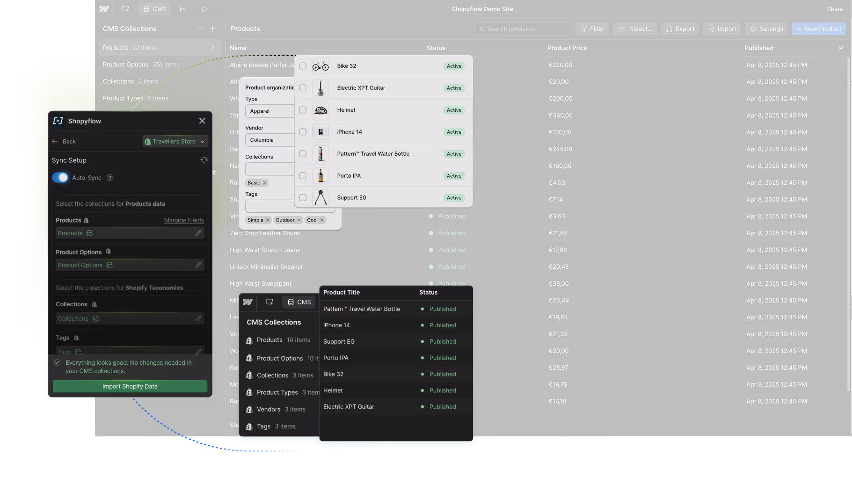The width and height of the screenshot is (852, 504).
Task: Open the Filter control
Action: click(592, 29)
